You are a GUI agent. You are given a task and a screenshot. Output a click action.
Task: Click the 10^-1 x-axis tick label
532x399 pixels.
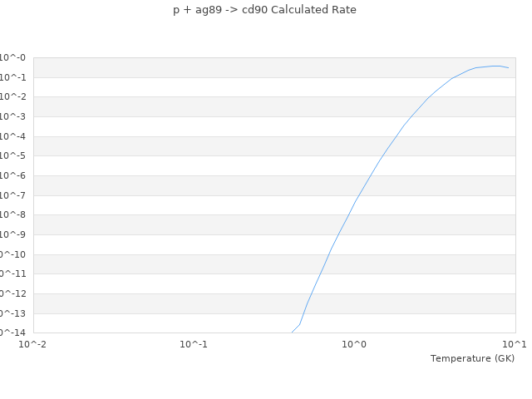point(194,344)
